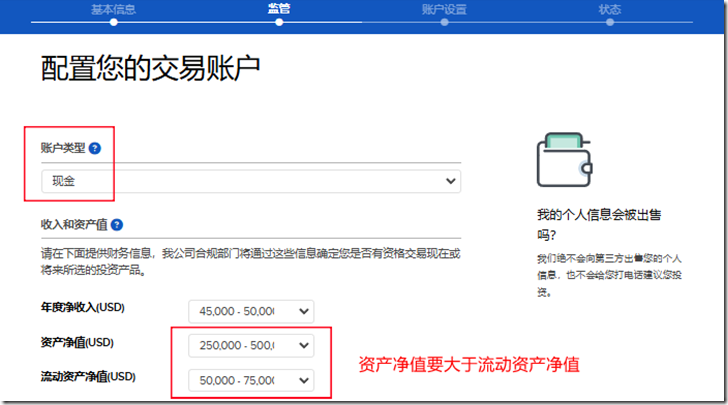
Task: Click the progress dot under 账户设置
Action: (x=444, y=22)
